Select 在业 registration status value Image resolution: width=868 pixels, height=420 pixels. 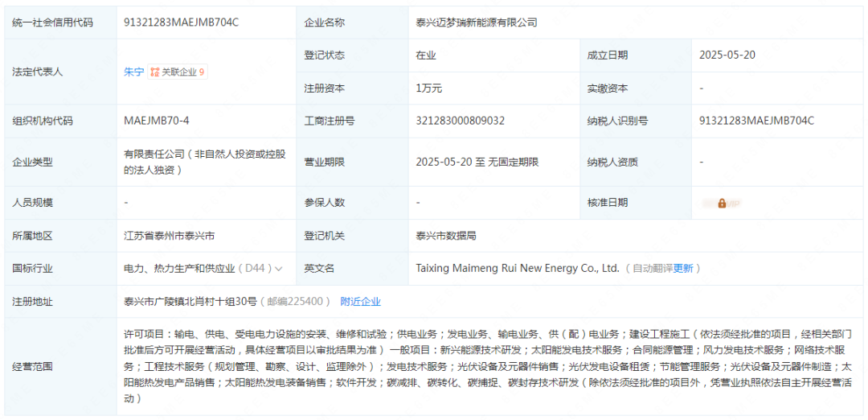(x=426, y=55)
